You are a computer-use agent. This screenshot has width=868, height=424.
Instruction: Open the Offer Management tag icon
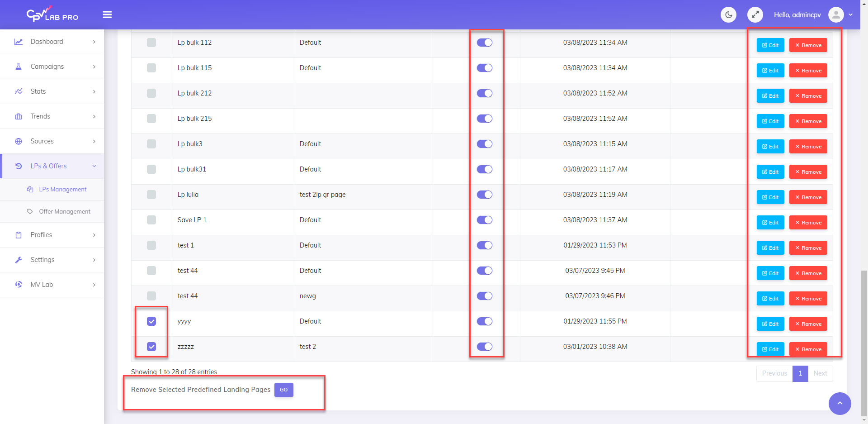pyautogui.click(x=30, y=211)
